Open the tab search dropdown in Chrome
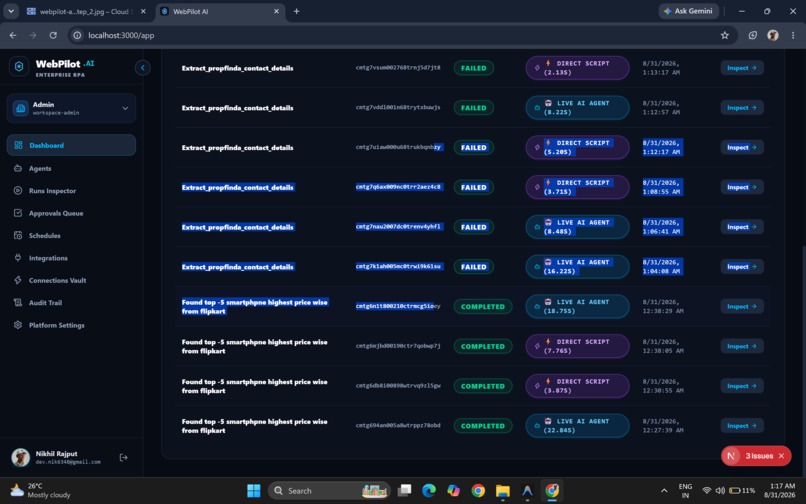Screen dimensions: 806x504 [11, 11]
